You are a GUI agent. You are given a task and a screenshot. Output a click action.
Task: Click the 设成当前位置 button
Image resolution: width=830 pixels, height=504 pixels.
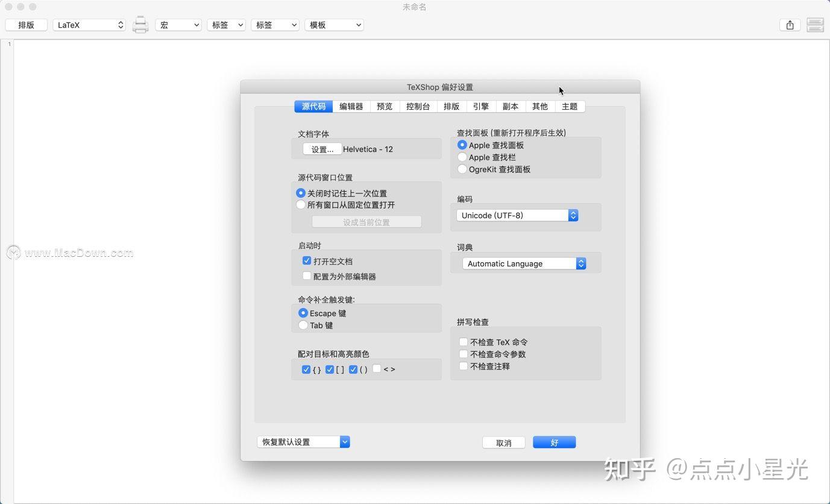(366, 222)
